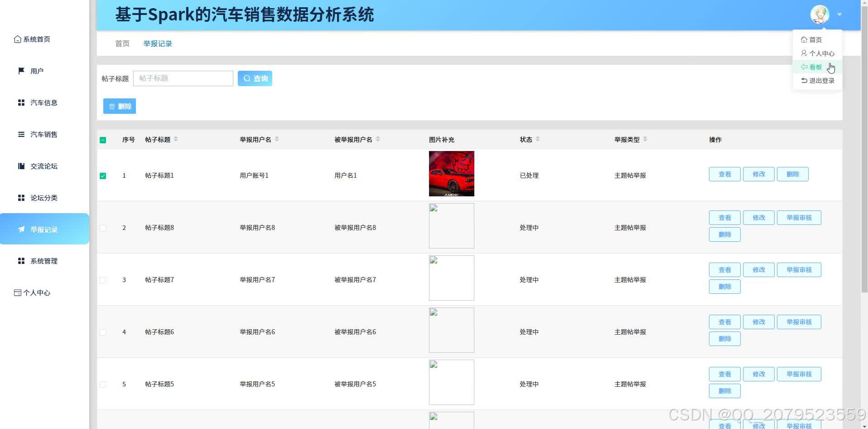Click the 被举报用户名8 cell
The image size is (868, 429).
355,228
